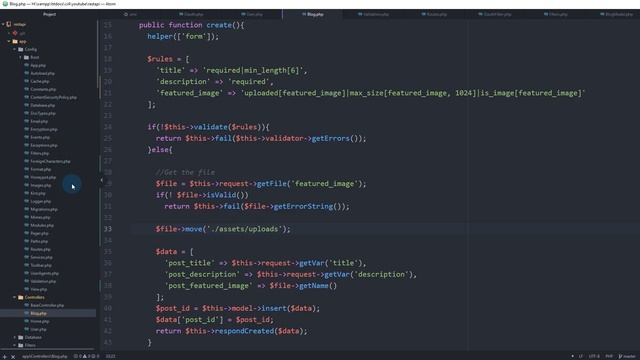The image size is (640, 360).
Task: Open Exceptions.php config file
Action: (x=44, y=145)
